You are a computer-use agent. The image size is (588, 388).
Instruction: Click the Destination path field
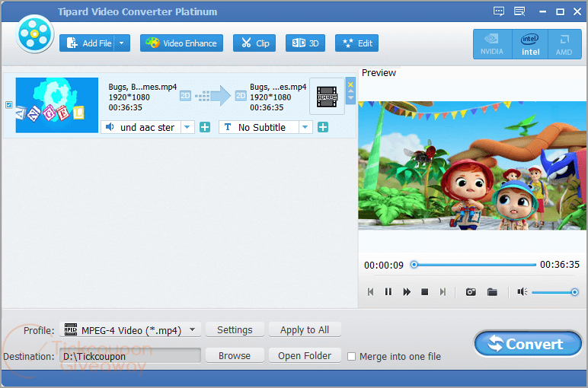tap(130, 356)
